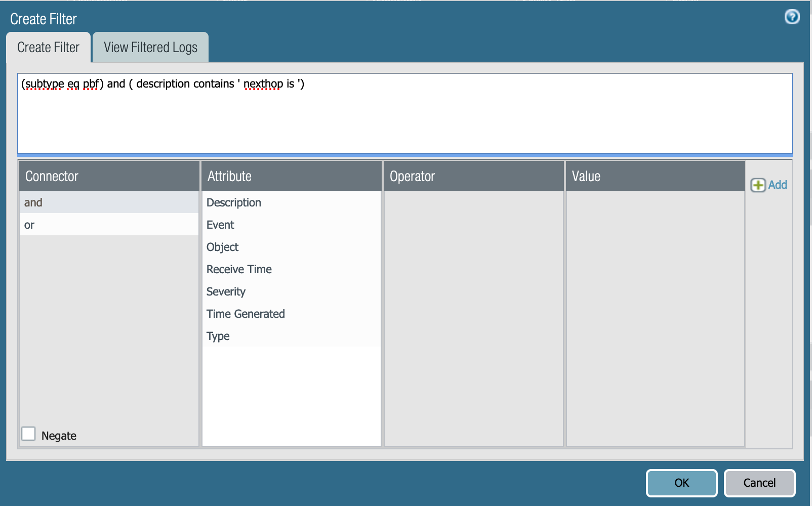
Task: Select the Create Filter tab
Action: point(48,47)
